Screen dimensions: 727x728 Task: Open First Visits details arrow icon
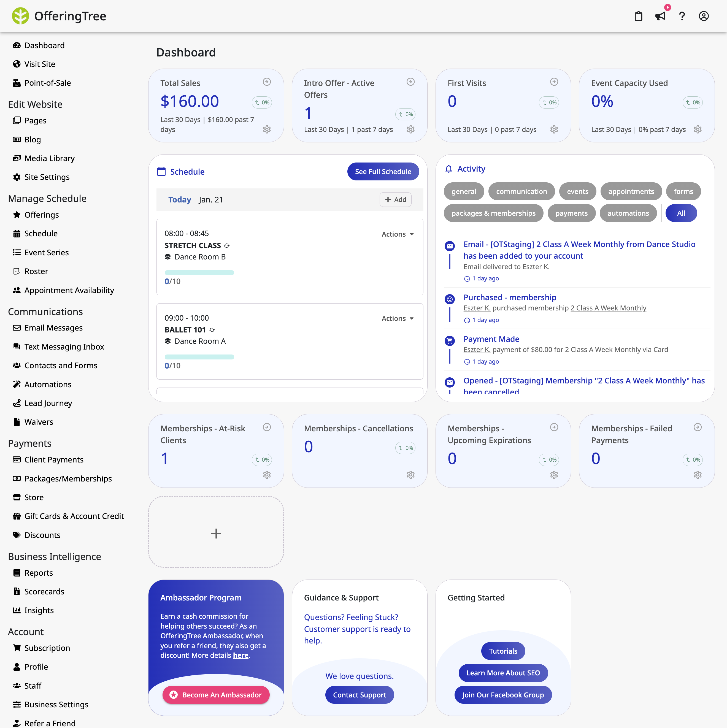pos(554,82)
